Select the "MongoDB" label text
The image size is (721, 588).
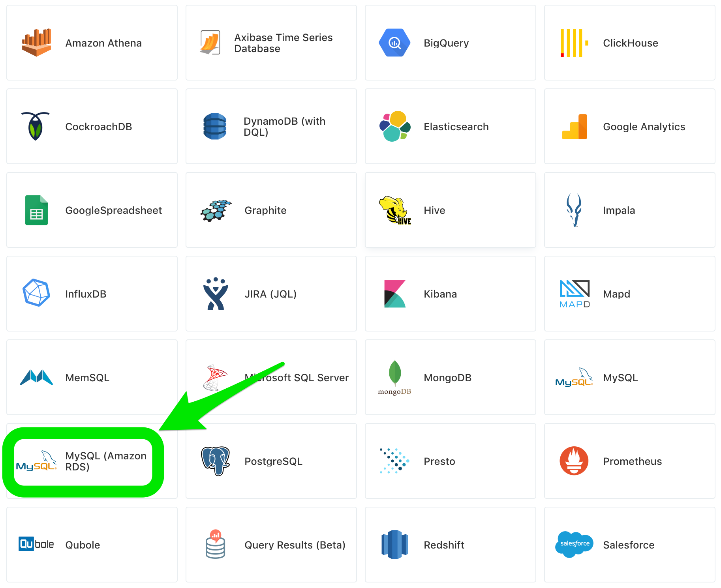pos(448,378)
